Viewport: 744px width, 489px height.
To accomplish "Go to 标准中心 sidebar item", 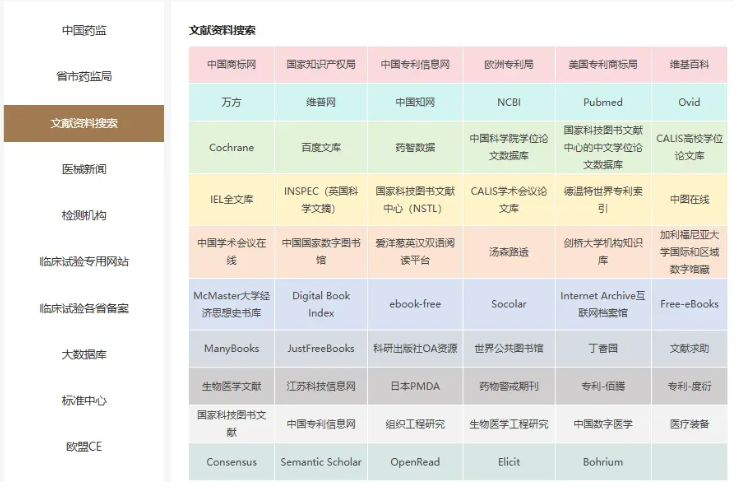I will (85, 406).
